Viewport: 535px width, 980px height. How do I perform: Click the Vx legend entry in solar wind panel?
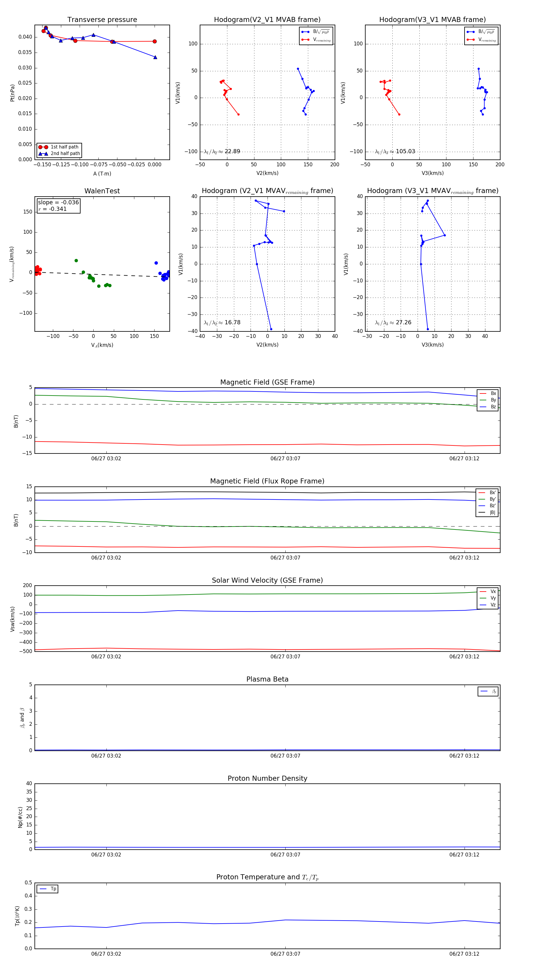488,591
